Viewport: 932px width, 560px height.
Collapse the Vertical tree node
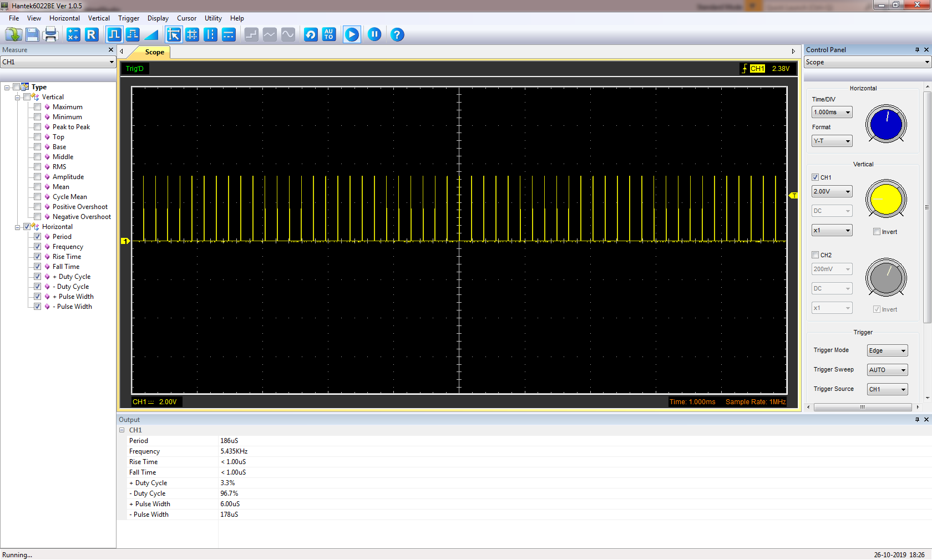click(x=17, y=98)
